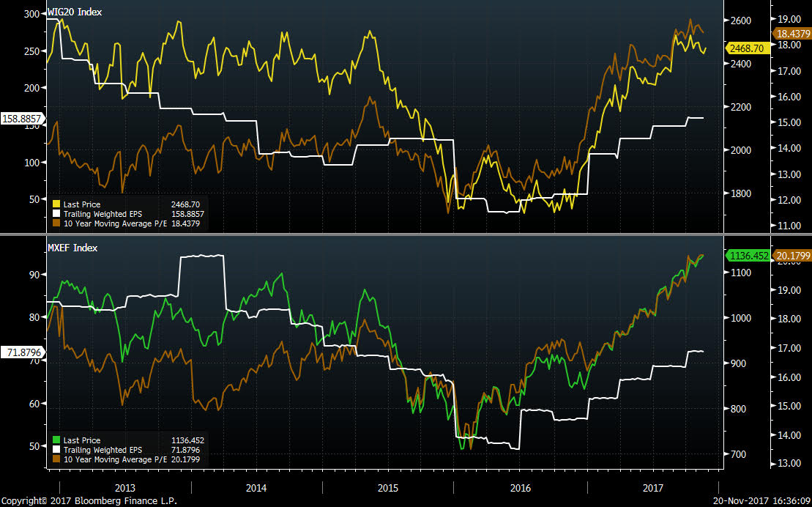Click the 158.8857 value inside WIG20 legend
This screenshot has width=812, height=507.
click(187, 214)
